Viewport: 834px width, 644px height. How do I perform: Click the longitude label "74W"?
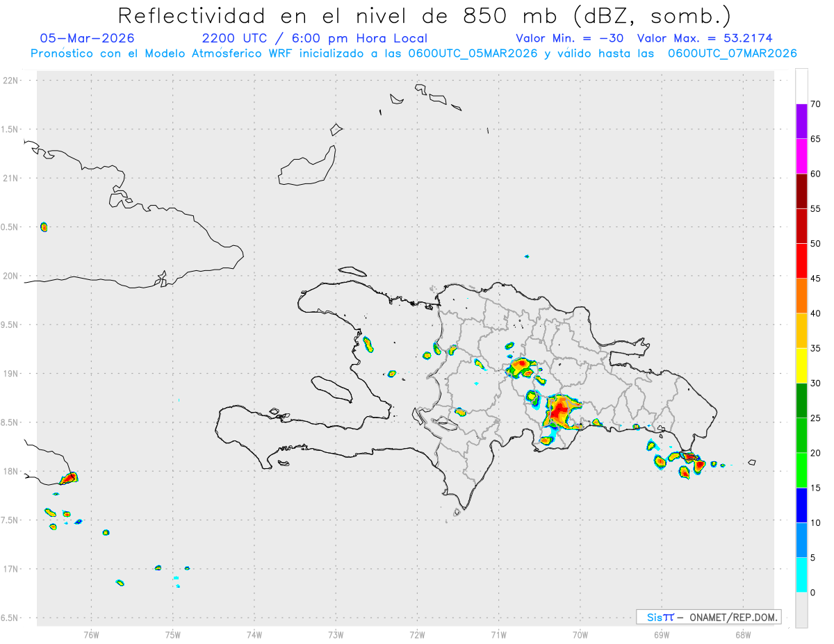pyautogui.click(x=254, y=635)
